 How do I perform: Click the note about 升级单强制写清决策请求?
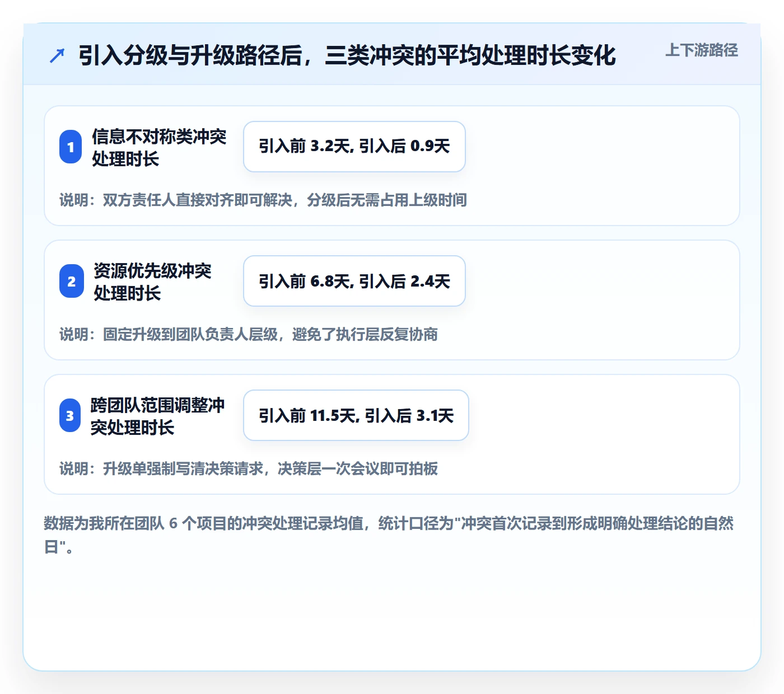click(x=249, y=468)
